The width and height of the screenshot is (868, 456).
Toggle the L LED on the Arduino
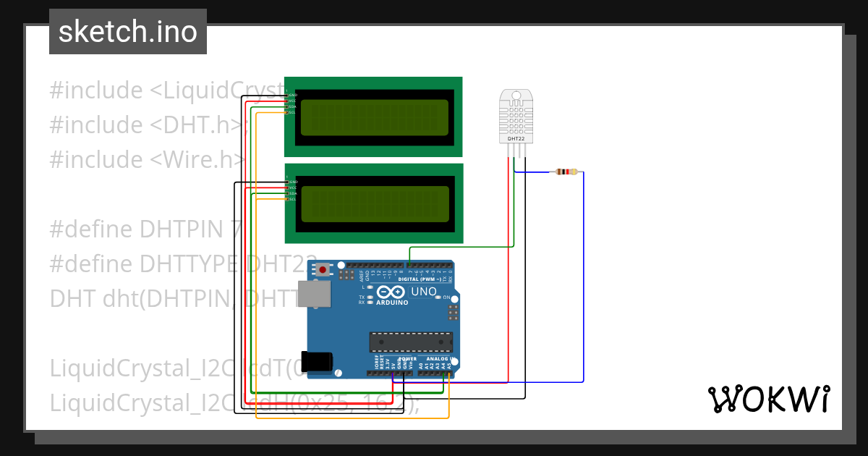[370, 287]
